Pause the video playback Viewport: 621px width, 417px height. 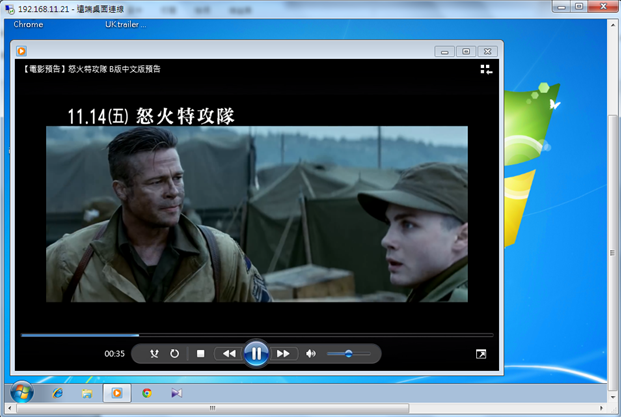tap(256, 353)
